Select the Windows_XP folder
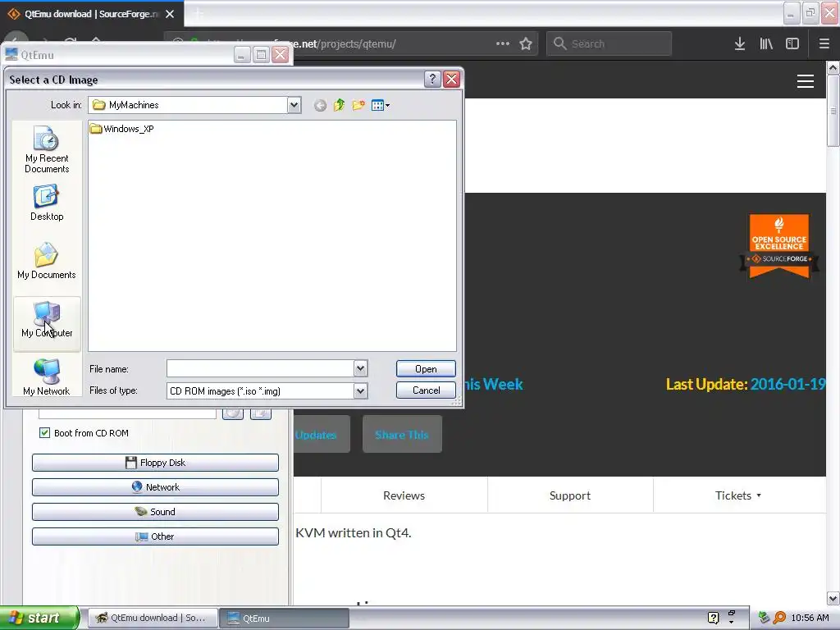 (123, 129)
